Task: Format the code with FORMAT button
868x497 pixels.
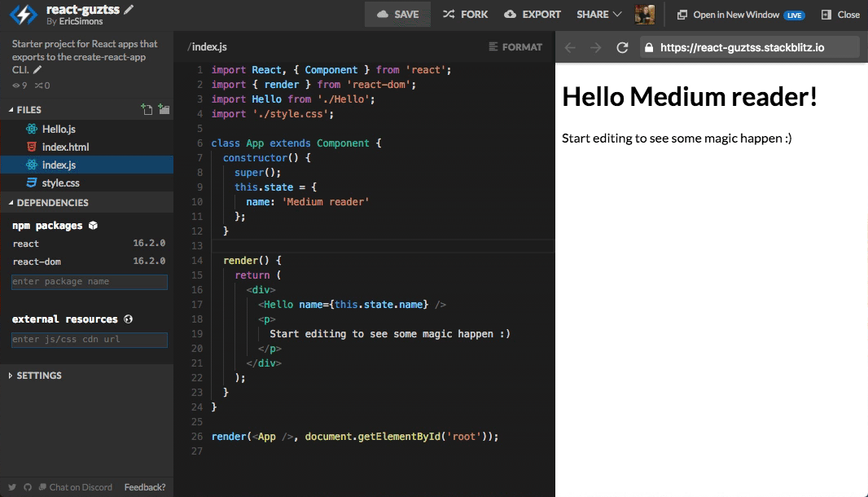Action: 515,47
